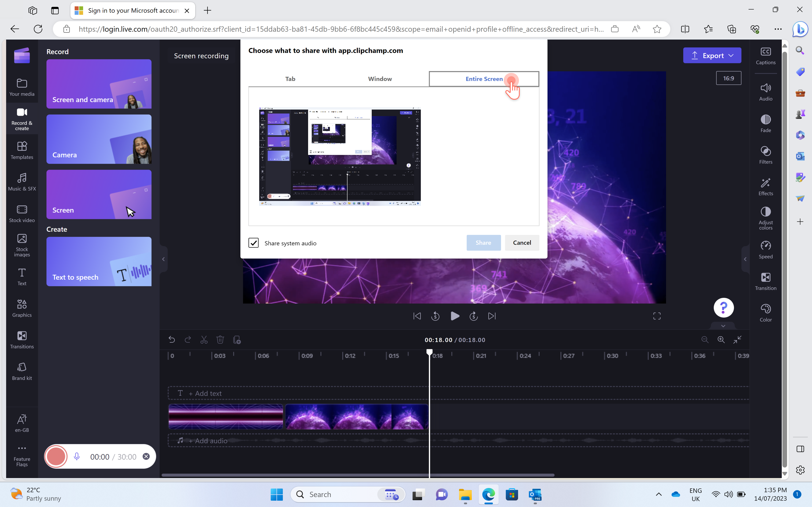Uncheck Share system audio checkbox

tap(253, 243)
